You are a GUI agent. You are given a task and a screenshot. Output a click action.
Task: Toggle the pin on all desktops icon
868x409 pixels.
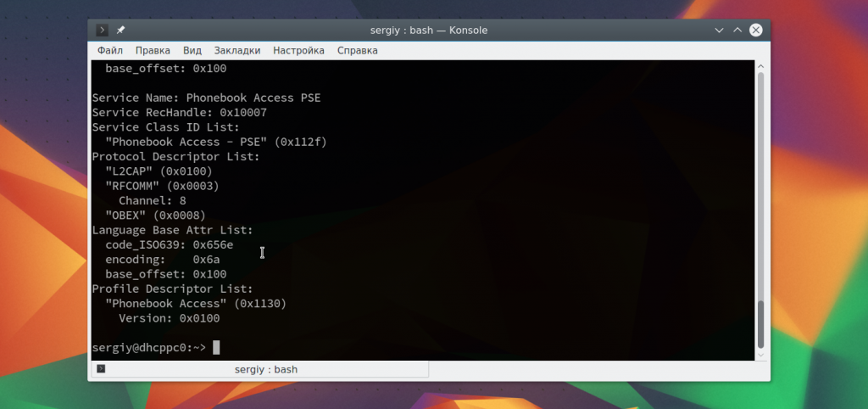120,30
